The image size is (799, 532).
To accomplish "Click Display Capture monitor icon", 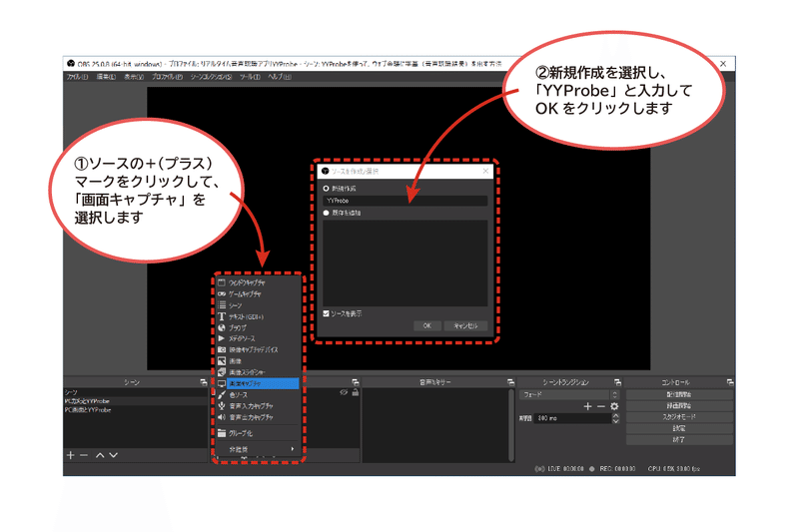I will 222,383.
